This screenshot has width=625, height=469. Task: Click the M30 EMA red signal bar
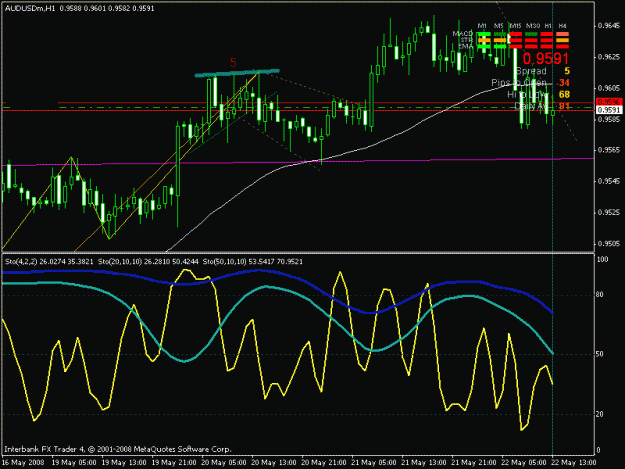[x=531, y=47]
